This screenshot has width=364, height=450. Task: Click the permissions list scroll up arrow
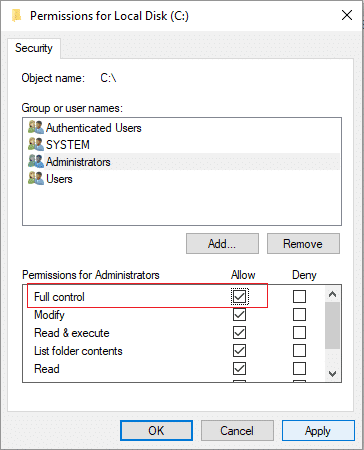(x=332, y=294)
